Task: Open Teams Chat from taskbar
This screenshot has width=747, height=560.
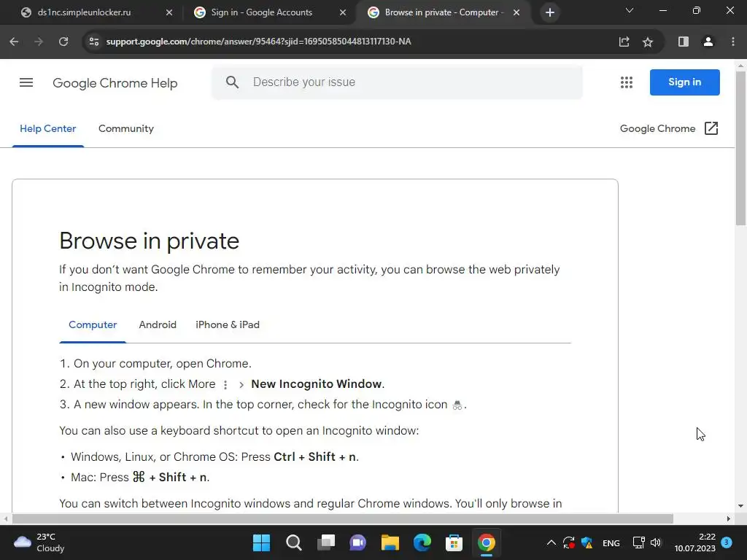Action: [x=357, y=542]
